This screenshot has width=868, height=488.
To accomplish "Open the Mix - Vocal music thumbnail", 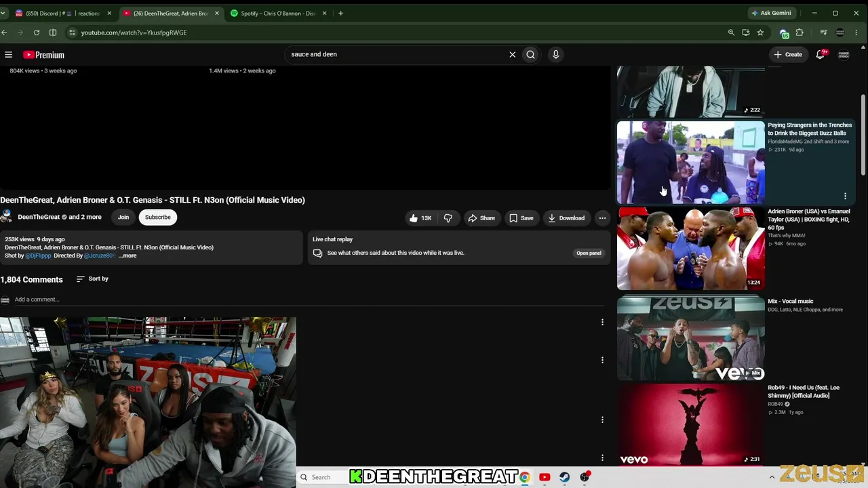I will click(691, 339).
